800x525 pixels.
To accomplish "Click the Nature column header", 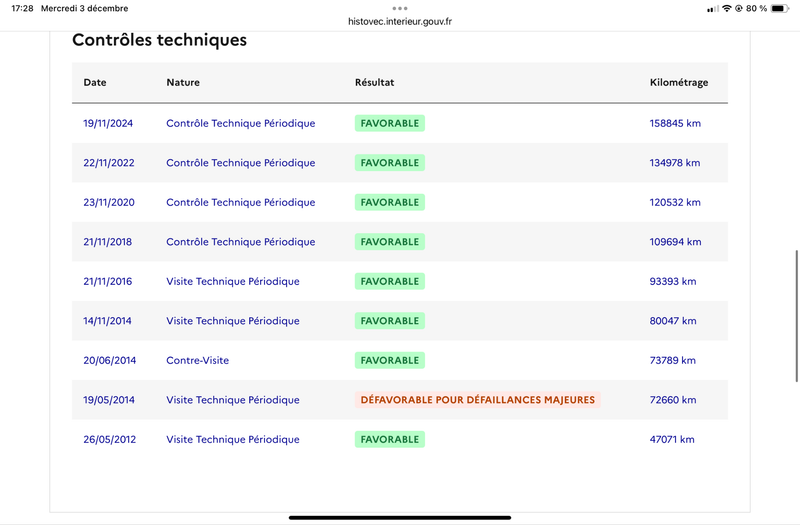I will click(183, 82).
